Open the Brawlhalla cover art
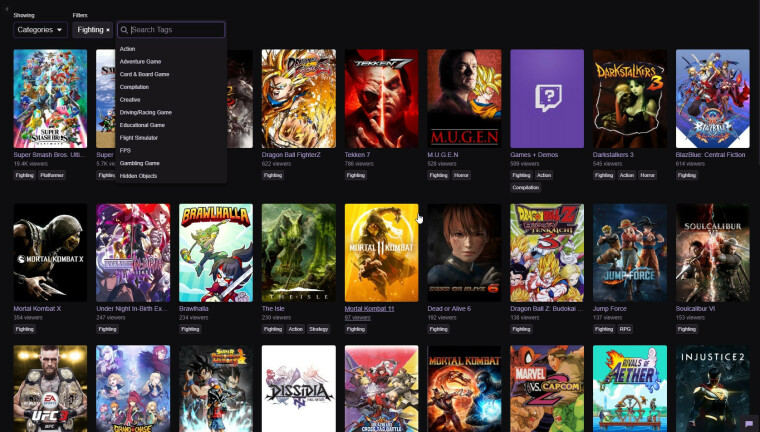This screenshot has width=760, height=432. click(x=216, y=253)
